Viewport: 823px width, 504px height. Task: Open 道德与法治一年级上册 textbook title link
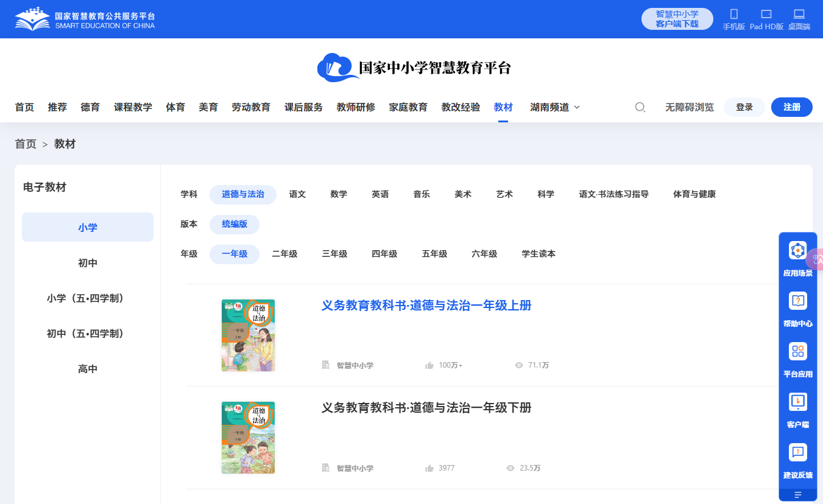pyautogui.click(x=426, y=306)
